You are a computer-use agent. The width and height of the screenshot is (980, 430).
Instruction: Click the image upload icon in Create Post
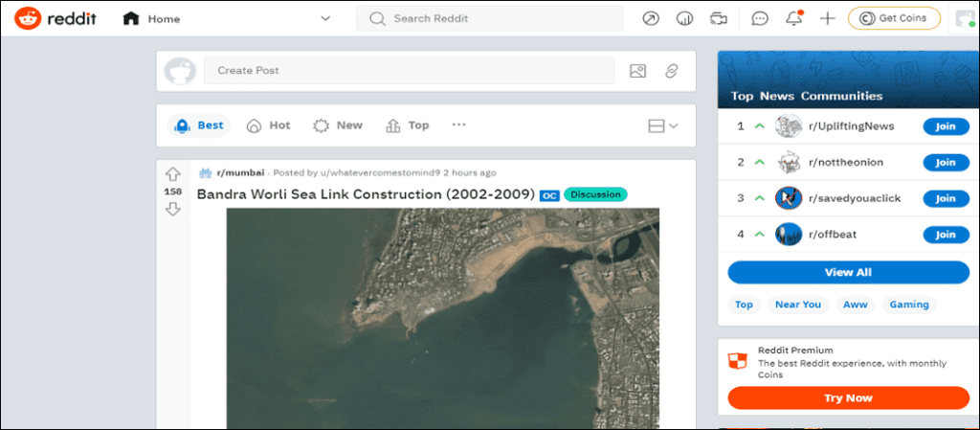coord(637,71)
